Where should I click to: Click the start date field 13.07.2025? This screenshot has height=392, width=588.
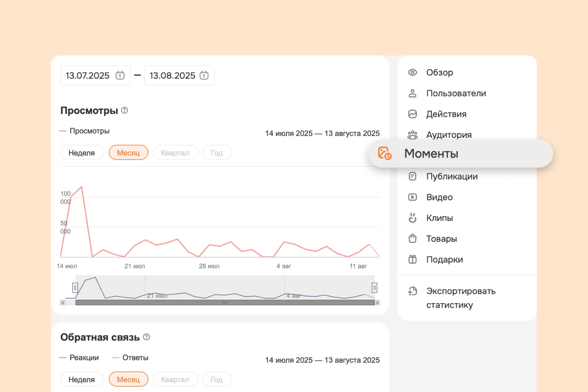pos(96,76)
